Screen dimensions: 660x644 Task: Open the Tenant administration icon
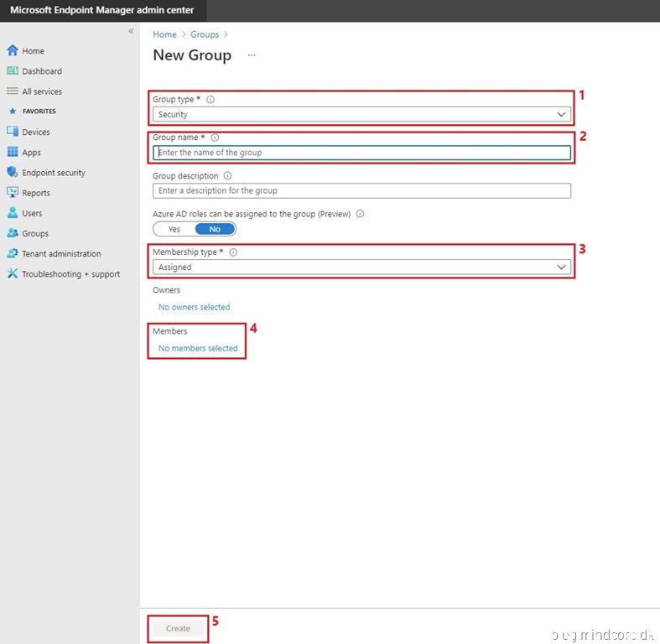tap(13, 253)
